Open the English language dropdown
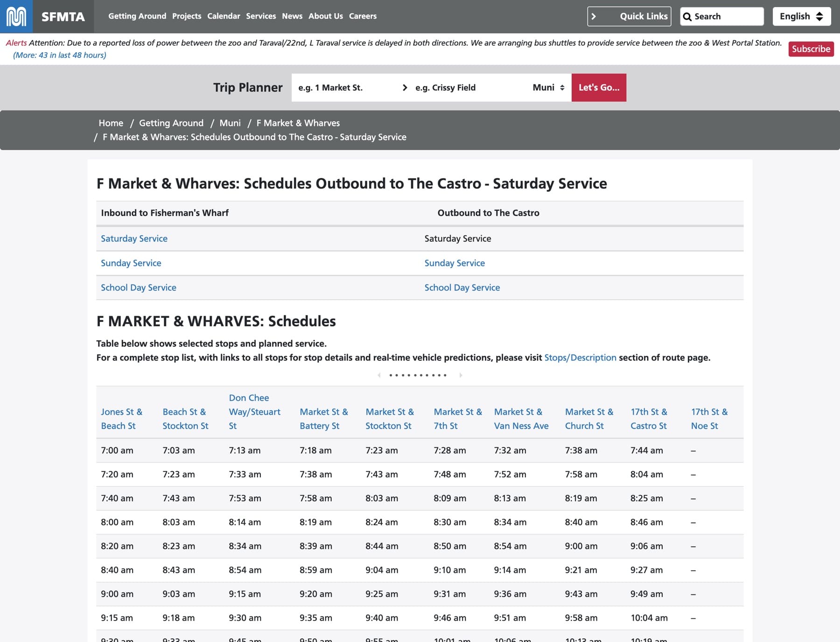 [802, 16]
